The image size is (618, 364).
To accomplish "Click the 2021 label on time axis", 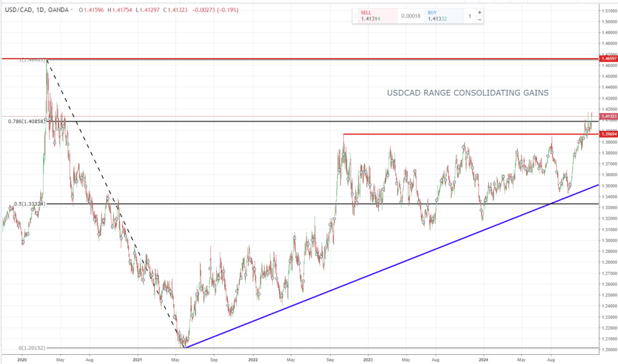I will [x=138, y=359].
